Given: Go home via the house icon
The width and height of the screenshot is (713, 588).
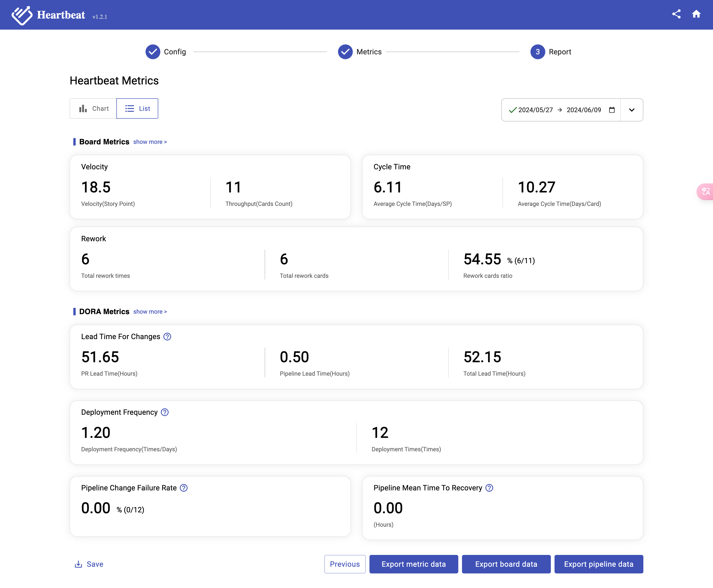Looking at the screenshot, I should tap(696, 14).
